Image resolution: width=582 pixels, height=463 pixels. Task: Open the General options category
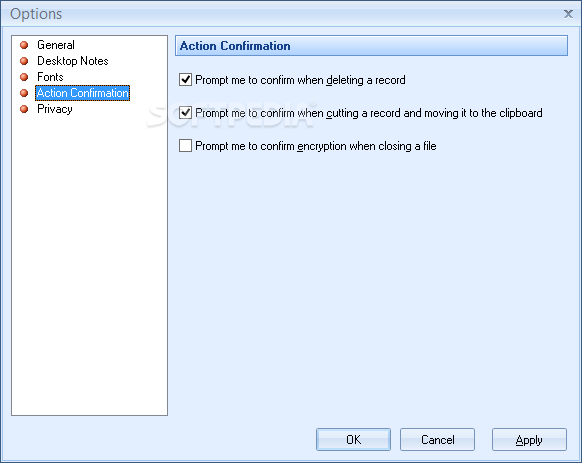pos(56,45)
